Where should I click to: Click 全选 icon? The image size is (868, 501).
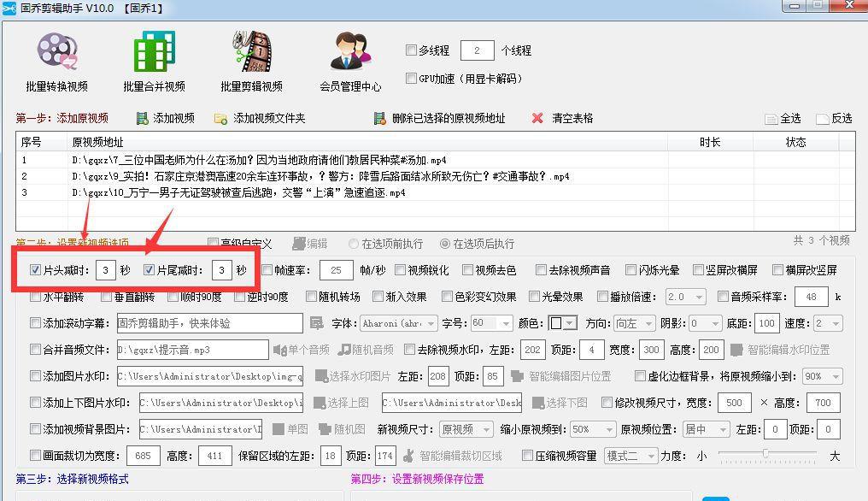(x=771, y=119)
